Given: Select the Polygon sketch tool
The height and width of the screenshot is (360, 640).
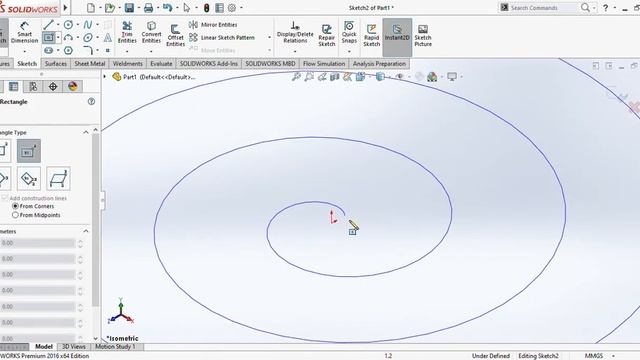Looking at the screenshot, I should [68, 51].
